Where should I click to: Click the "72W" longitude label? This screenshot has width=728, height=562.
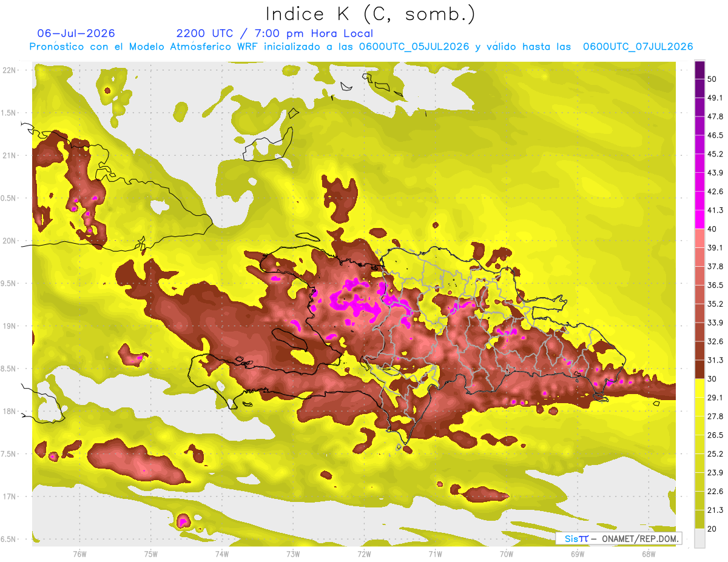tap(364, 554)
